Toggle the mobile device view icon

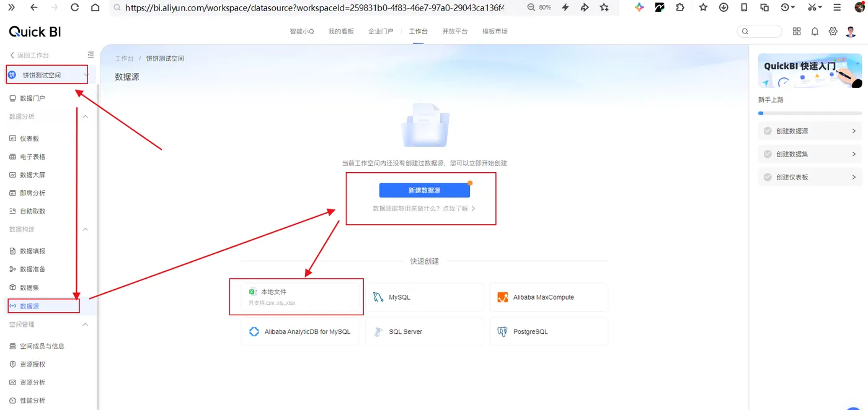(x=745, y=7)
